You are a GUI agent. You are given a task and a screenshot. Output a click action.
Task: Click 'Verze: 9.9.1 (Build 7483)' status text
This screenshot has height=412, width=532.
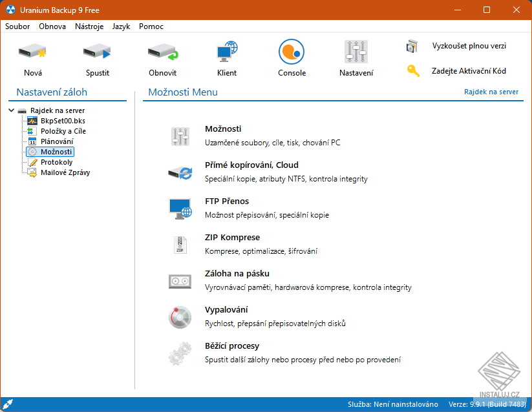coord(487,404)
